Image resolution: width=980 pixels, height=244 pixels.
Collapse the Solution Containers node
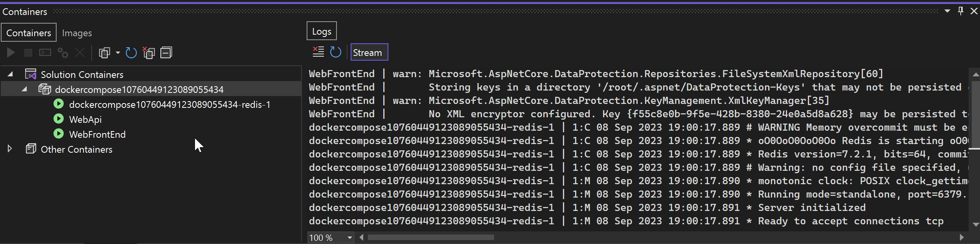click(x=10, y=74)
